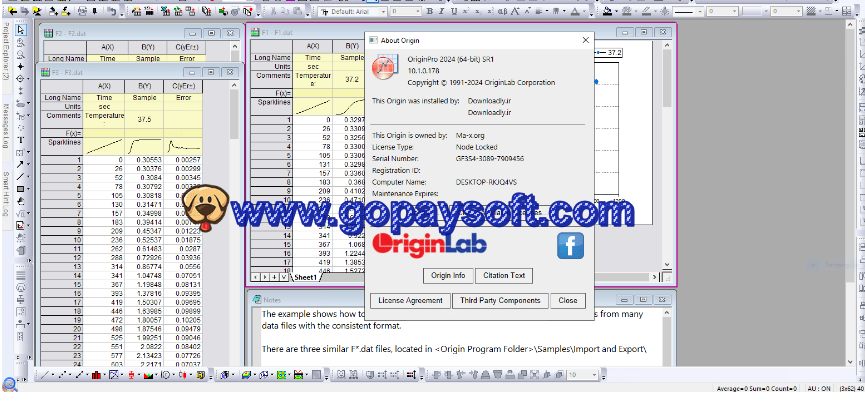This screenshot has width=865, height=417.
Task: Click the Citation Text button
Action: click(504, 275)
